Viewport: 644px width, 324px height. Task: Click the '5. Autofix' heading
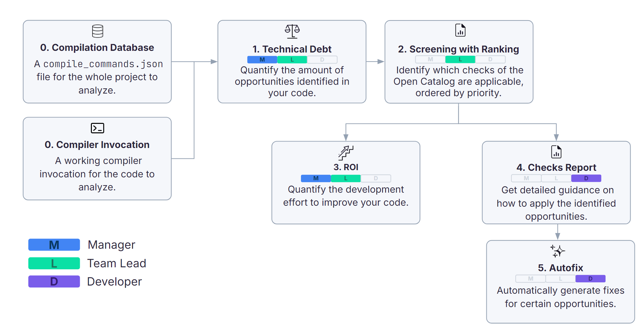560,268
